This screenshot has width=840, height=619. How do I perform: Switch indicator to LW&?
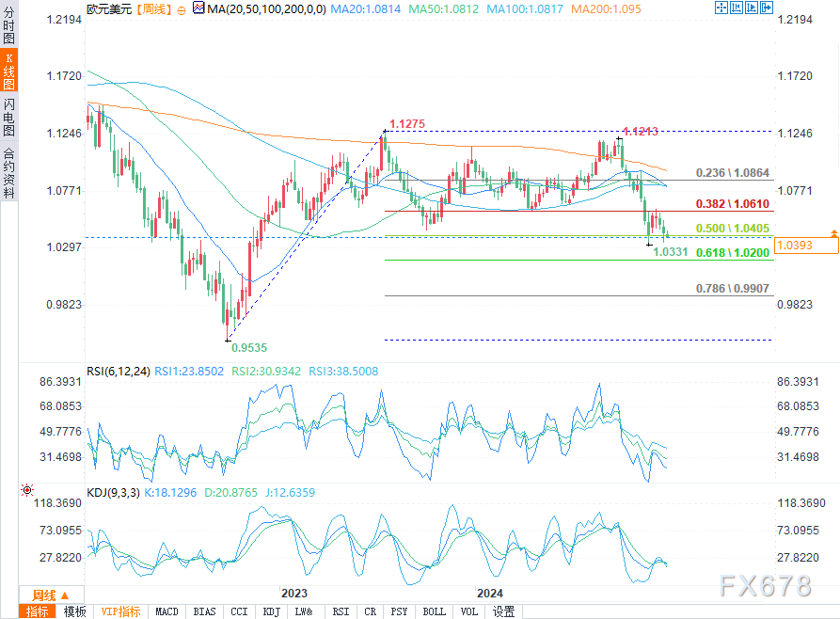[x=304, y=611]
